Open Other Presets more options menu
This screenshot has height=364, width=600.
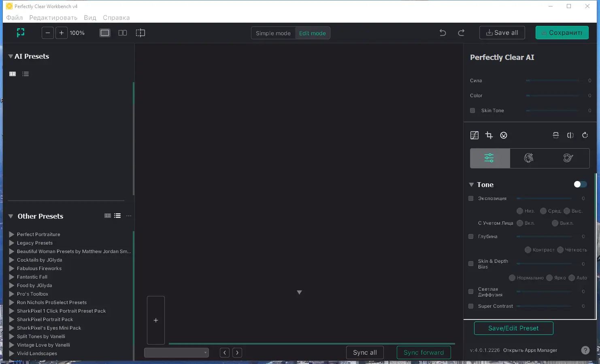click(x=129, y=216)
